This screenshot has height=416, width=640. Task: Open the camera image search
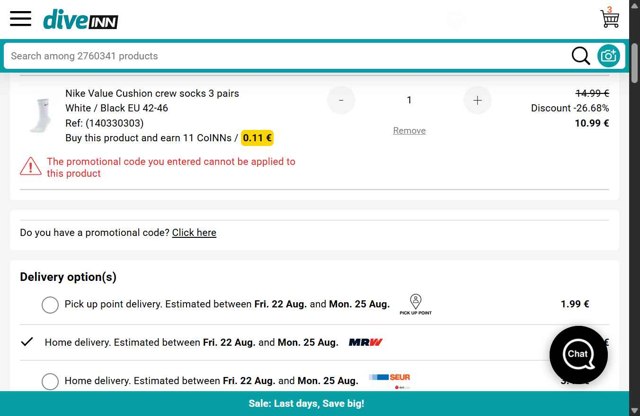[x=609, y=56]
